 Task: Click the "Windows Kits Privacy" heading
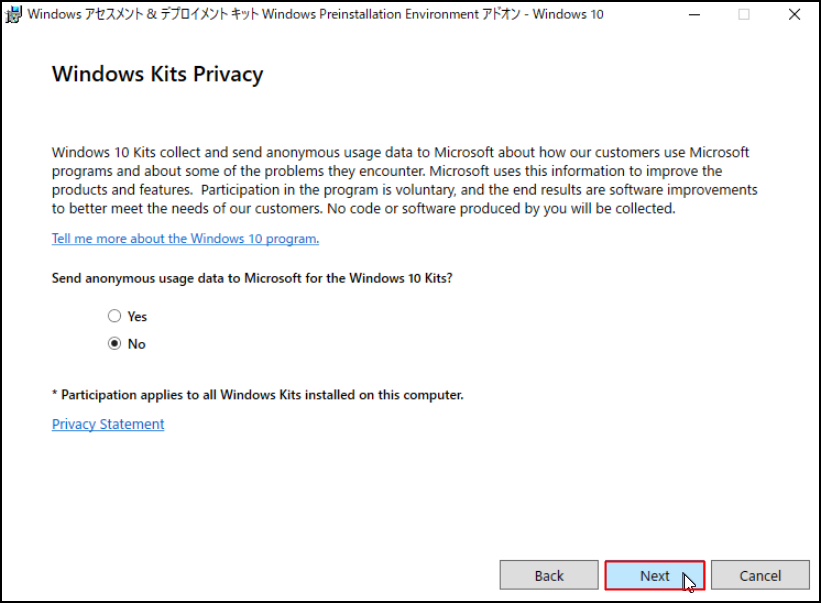tap(157, 74)
